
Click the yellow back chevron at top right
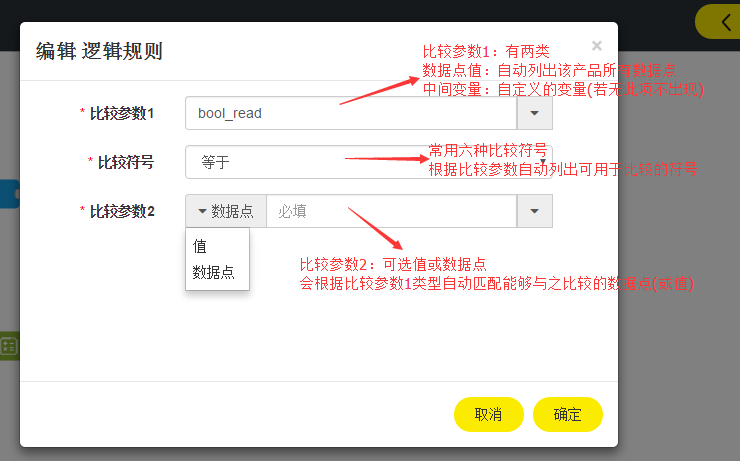click(x=723, y=22)
